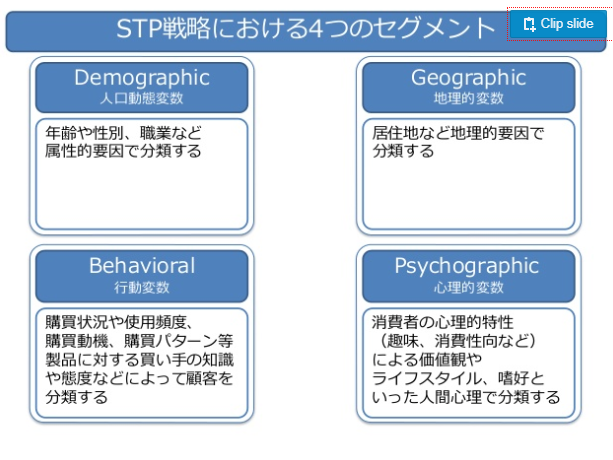613x460 pixels.
Task: Click the text 居住地など地理的要因で
Action: [x=458, y=133]
